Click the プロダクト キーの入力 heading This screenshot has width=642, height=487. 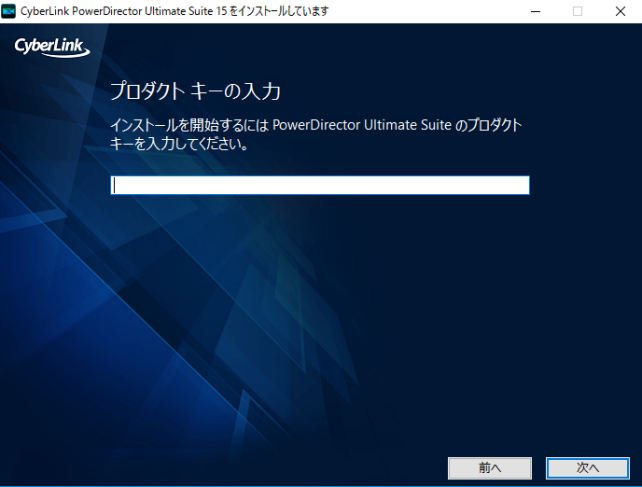(196, 91)
